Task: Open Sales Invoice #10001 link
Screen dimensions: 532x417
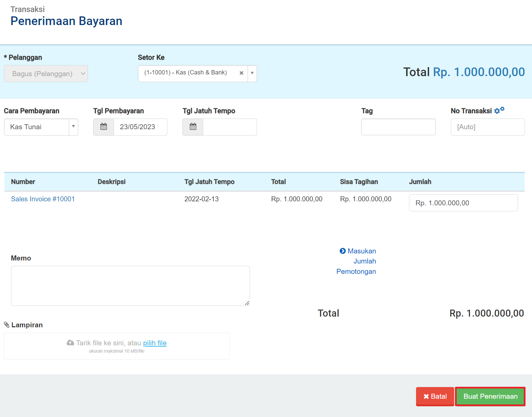Action: point(43,199)
